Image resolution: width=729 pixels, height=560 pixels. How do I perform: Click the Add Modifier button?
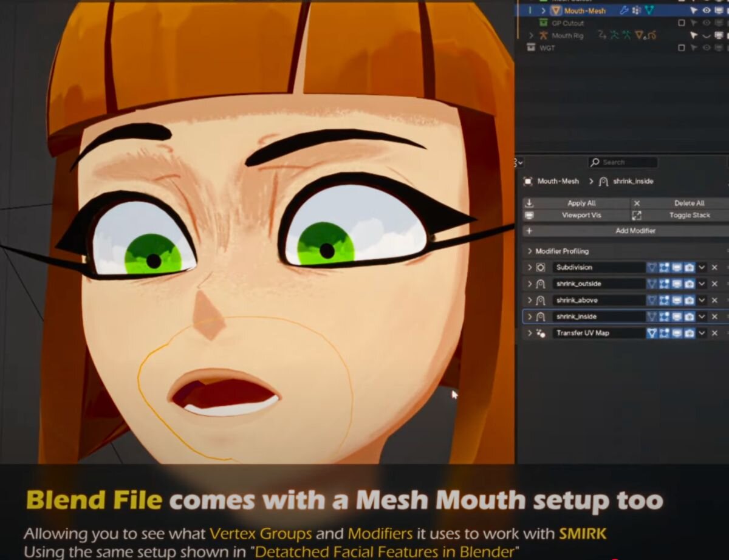626,231
